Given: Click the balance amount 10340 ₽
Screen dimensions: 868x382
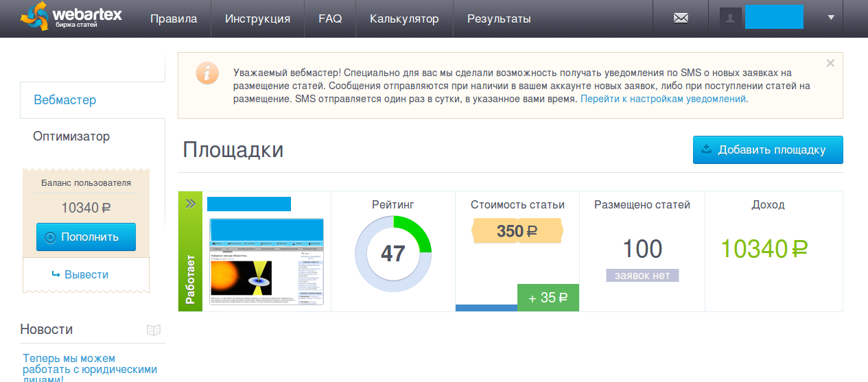Looking at the screenshot, I should click(86, 208).
